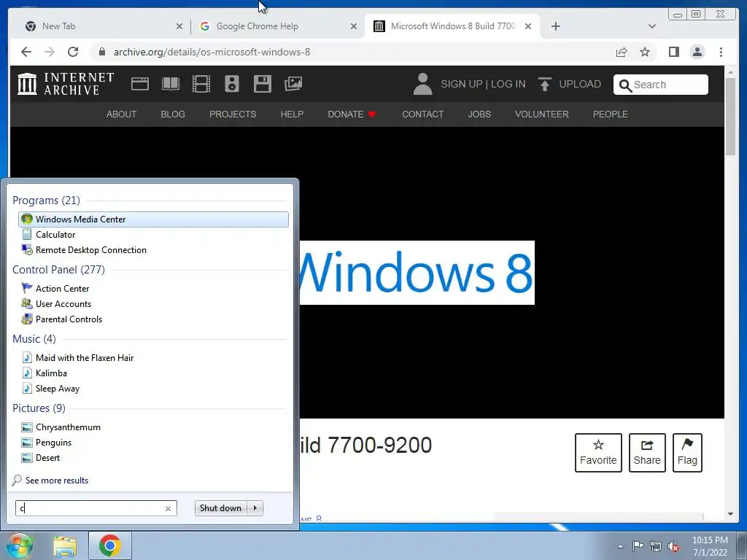Screen dimensions: 747x560
Task: Open the HELP menu item
Action: point(292,114)
